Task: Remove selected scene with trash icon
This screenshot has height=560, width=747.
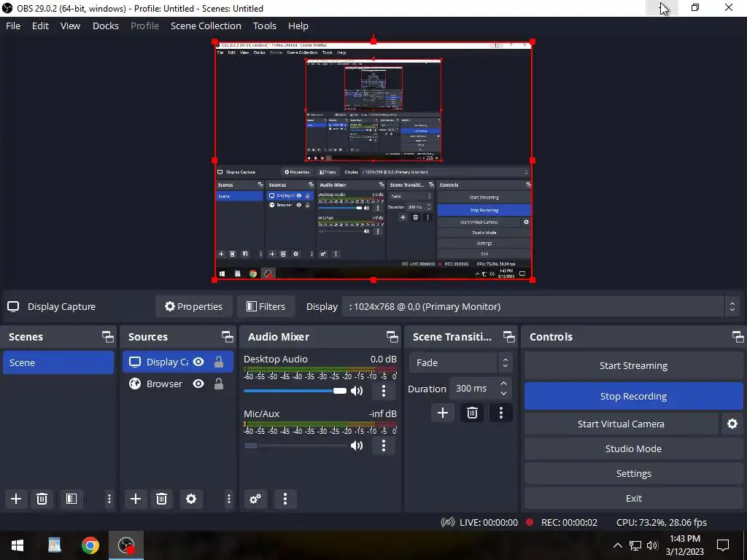Action: coord(42,499)
